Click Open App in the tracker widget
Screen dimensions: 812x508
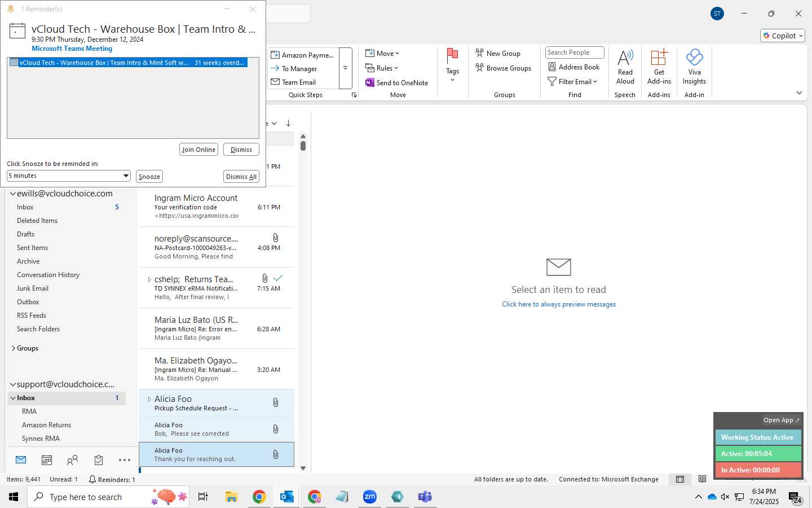[781, 420]
